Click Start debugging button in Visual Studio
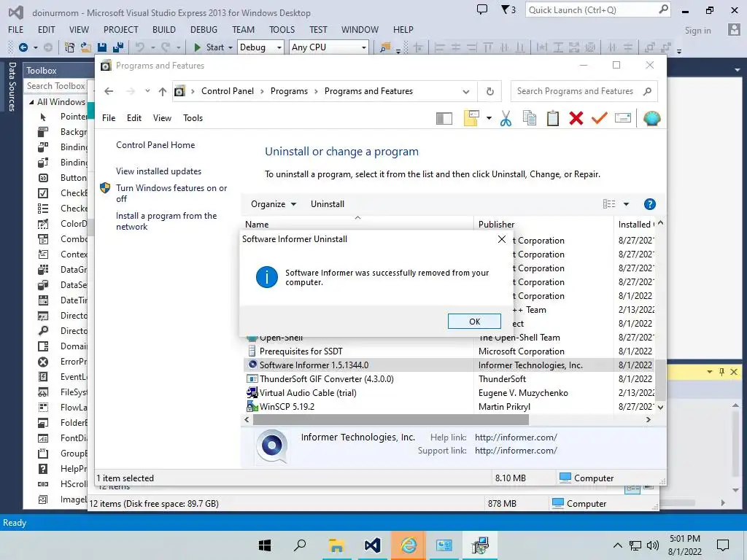 coord(209,47)
